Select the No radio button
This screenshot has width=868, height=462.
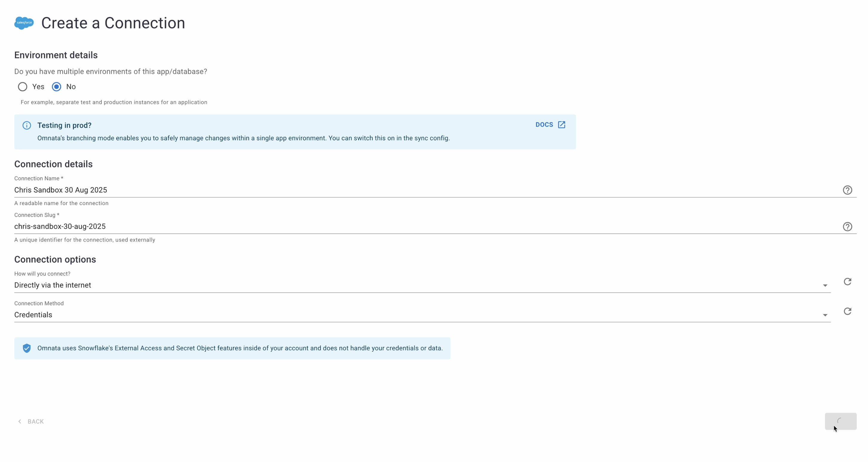pyautogui.click(x=57, y=87)
